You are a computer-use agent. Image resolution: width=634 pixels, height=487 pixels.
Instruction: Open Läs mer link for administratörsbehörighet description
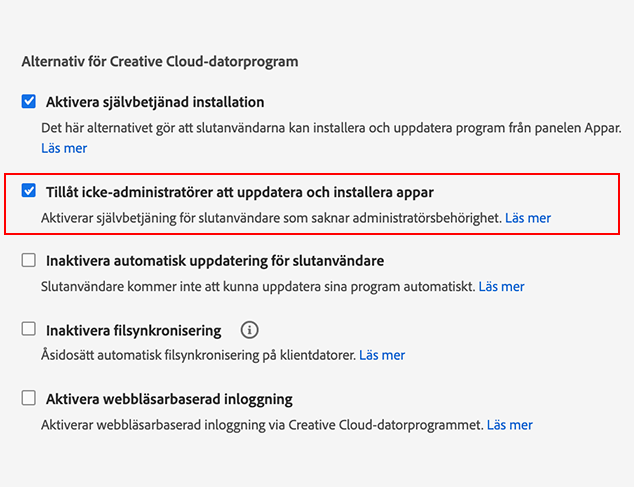(527, 217)
